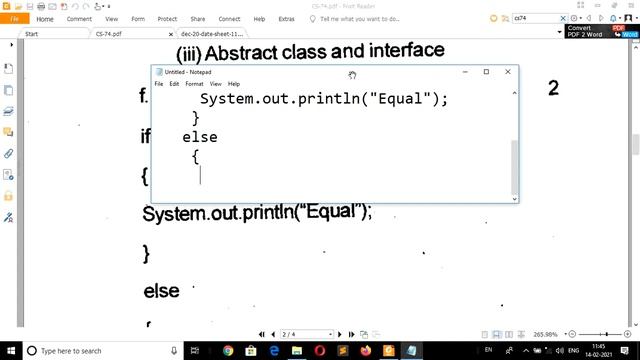The width and height of the screenshot is (640, 360).
Task: Switch to the Comment ribbon tab
Action: [x=79, y=19]
